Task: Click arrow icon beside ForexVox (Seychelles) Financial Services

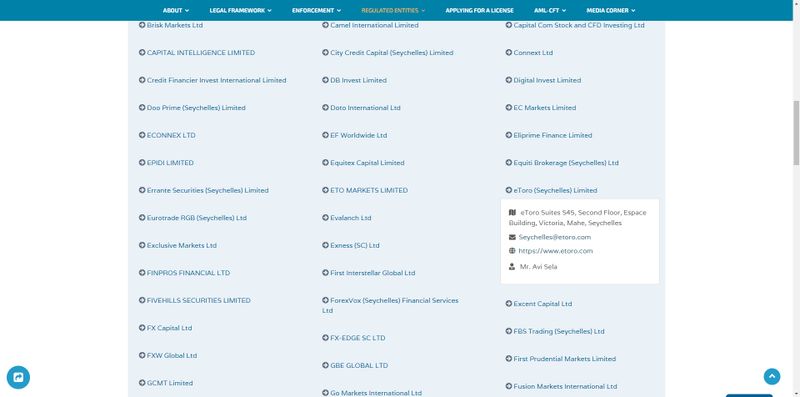Action: (x=326, y=301)
